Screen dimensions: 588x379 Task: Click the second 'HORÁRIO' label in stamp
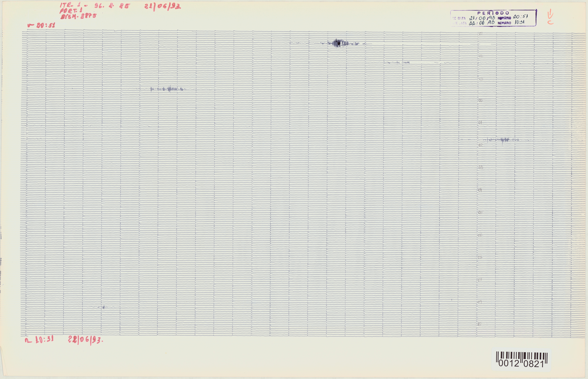tap(504, 23)
